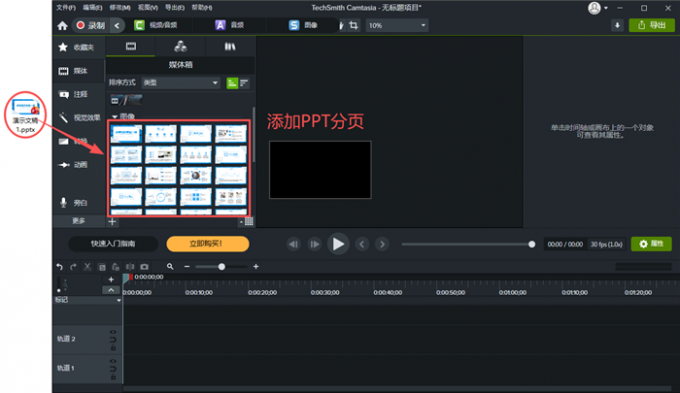Click the Undo arrow in timeline toolbar
Image resolution: width=680 pixels, height=393 pixels.
[59, 267]
